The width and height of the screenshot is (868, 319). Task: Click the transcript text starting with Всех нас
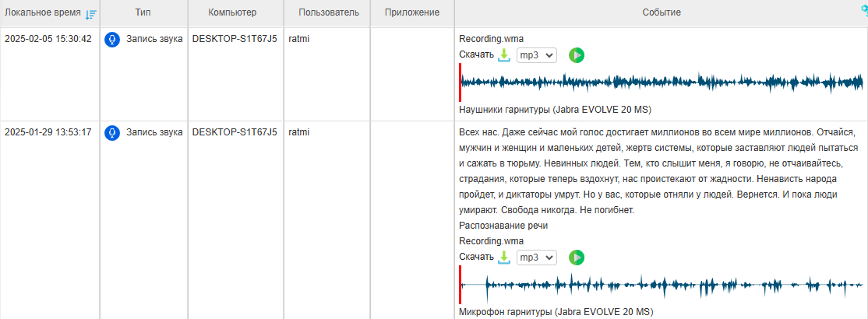[658, 172]
